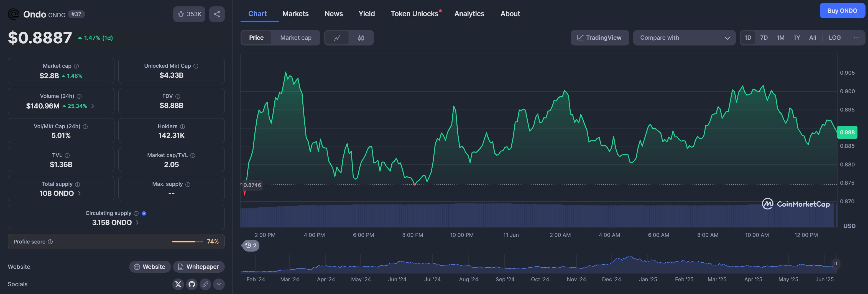
Task: Open the Whitepaper link
Action: pyautogui.click(x=199, y=267)
